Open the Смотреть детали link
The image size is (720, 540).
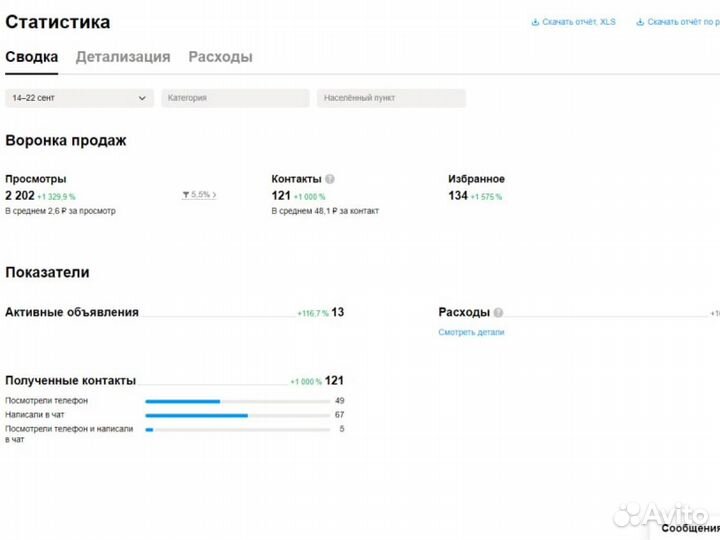(x=471, y=332)
